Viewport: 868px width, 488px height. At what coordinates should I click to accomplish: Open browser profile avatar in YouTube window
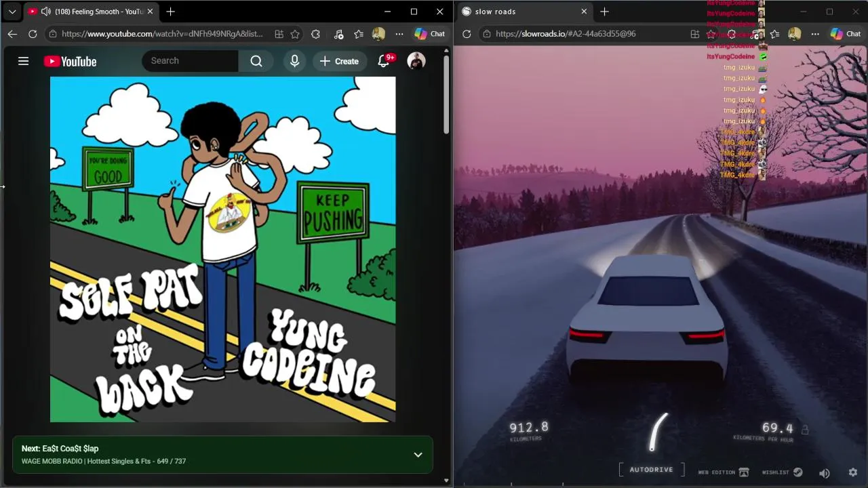click(x=378, y=34)
